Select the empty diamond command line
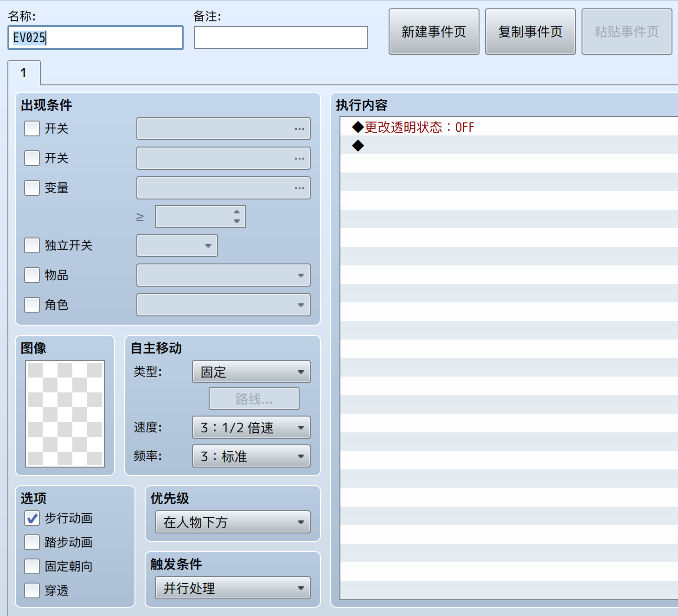Viewport: 678px width, 616px height. 509,145
